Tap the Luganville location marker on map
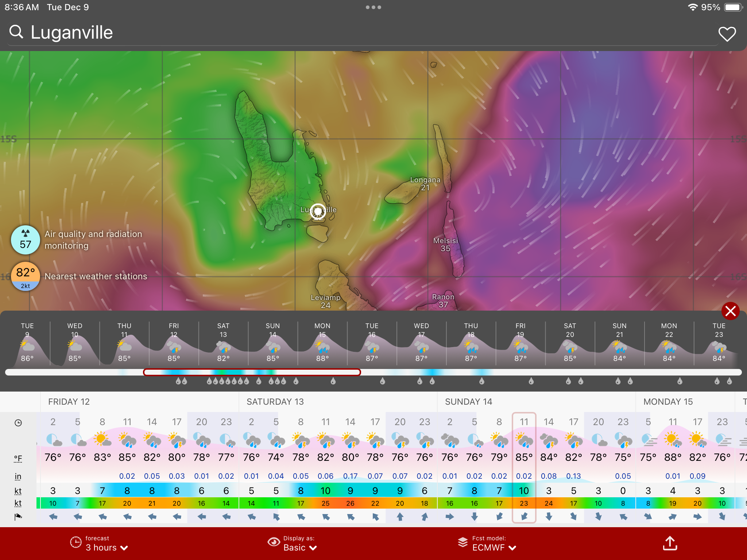Image resolution: width=747 pixels, height=560 pixels. [x=318, y=211]
